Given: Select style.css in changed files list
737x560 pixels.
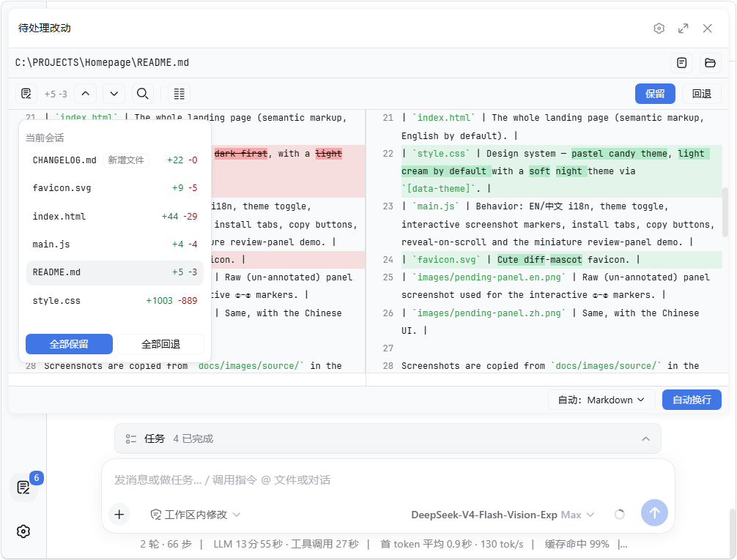Looking at the screenshot, I should pos(115,301).
